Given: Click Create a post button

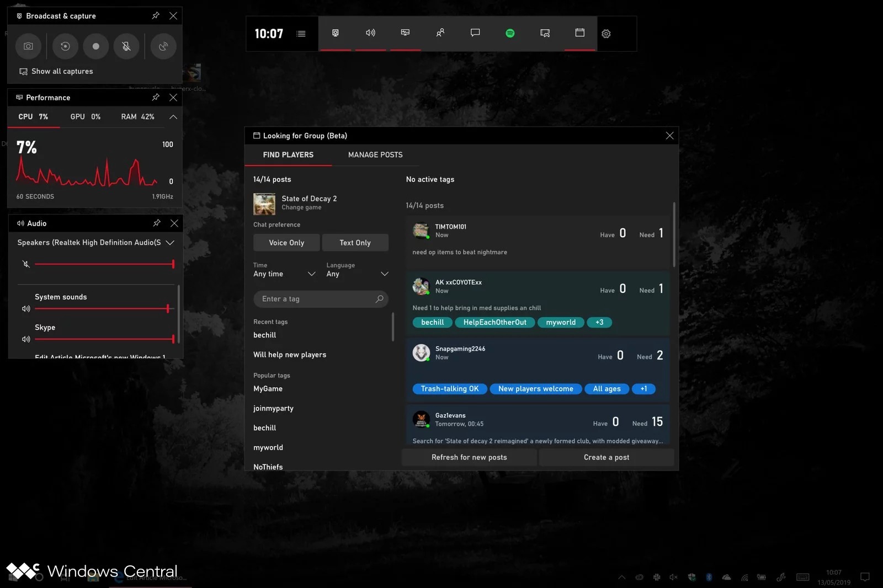Looking at the screenshot, I should coord(606,457).
